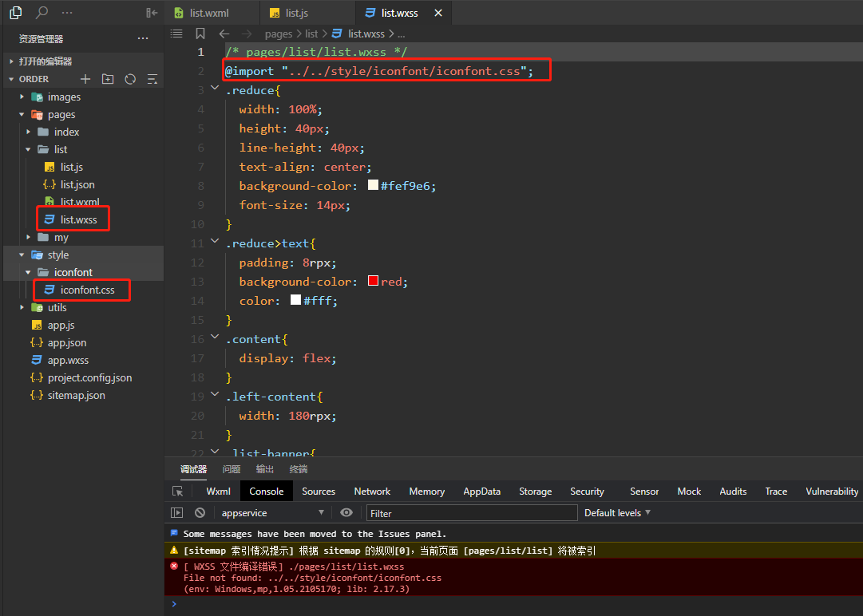863x616 pixels.
Task: Toggle the editor outline list icon
Action: (176, 34)
